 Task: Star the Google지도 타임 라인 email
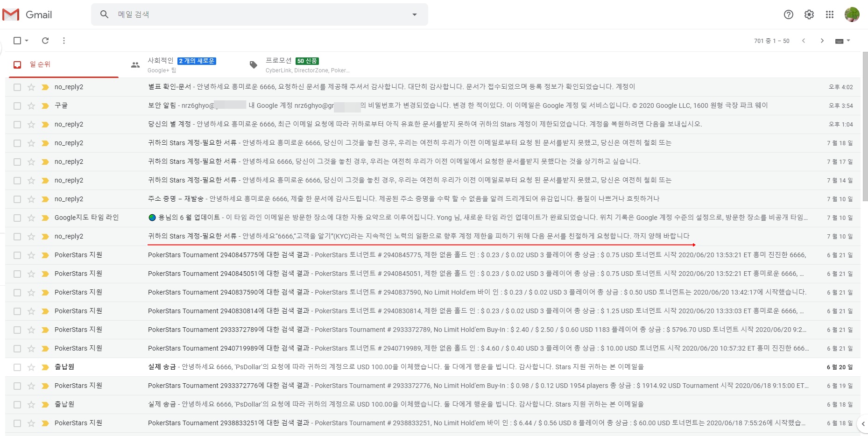coord(31,218)
